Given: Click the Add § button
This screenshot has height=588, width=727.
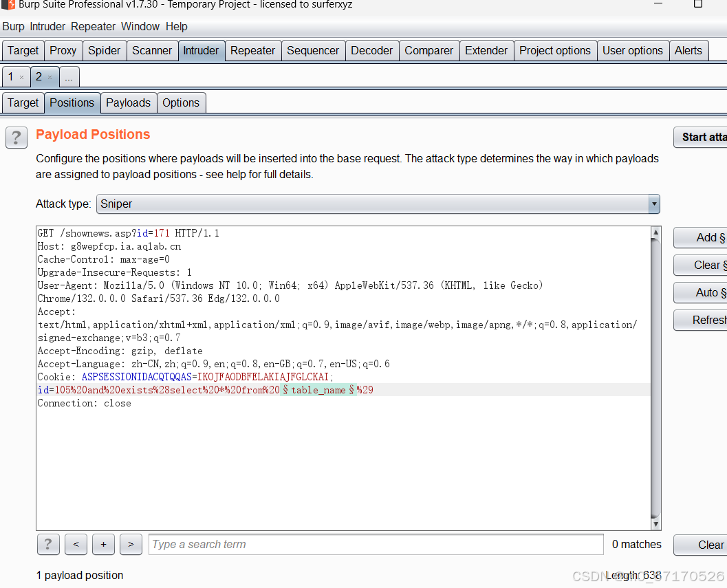Looking at the screenshot, I should point(701,238).
